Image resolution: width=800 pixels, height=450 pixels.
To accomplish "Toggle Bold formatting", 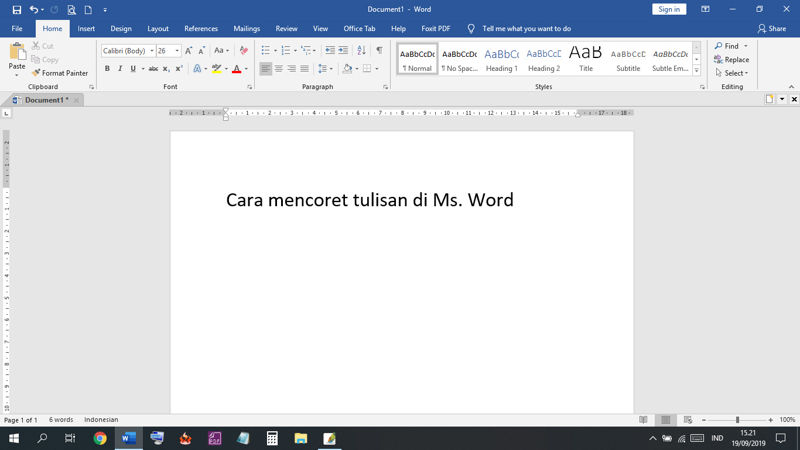I will click(x=107, y=68).
